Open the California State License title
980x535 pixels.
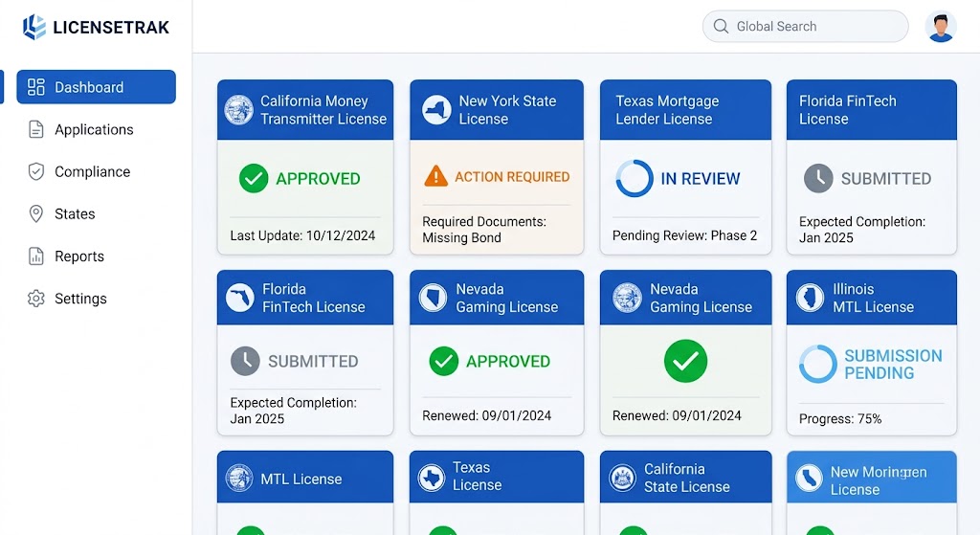point(687,479)
